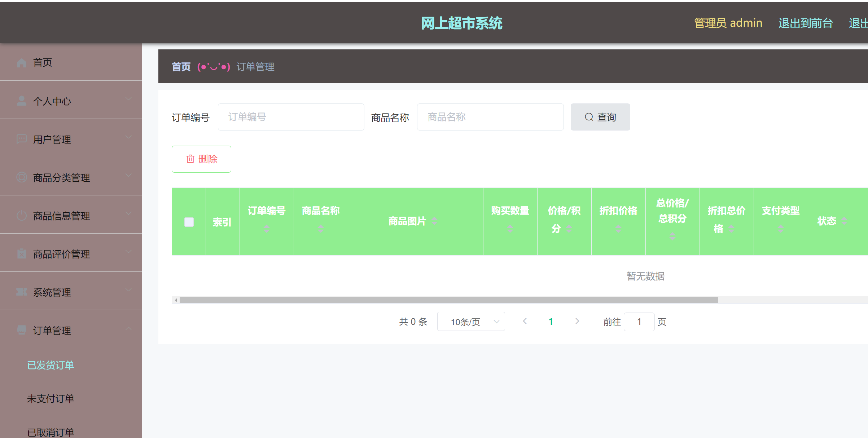Click the 系统管理 gear icon

(21, 292)
